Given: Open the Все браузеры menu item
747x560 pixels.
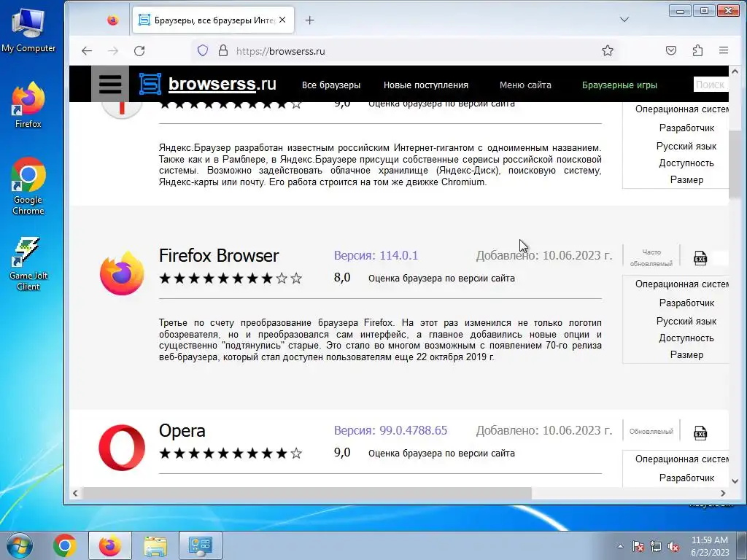Looking at the screenshot, I should click(331, 85).
